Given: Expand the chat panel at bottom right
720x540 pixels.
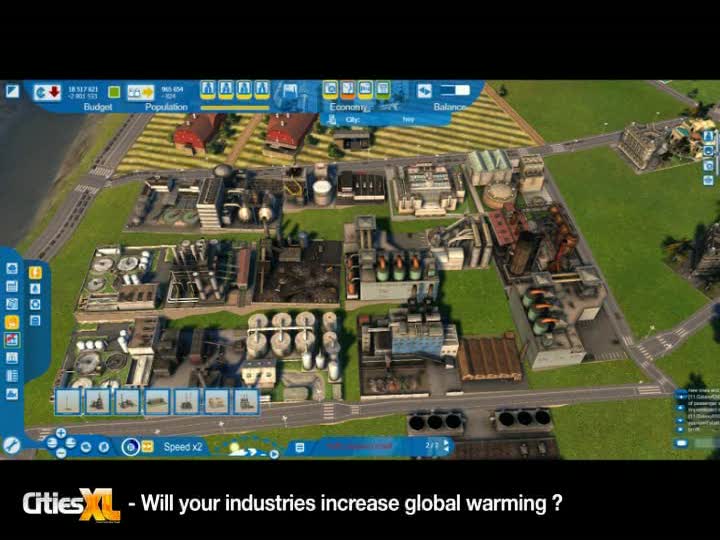Looking at the screenshot, I should click(681, 442).
